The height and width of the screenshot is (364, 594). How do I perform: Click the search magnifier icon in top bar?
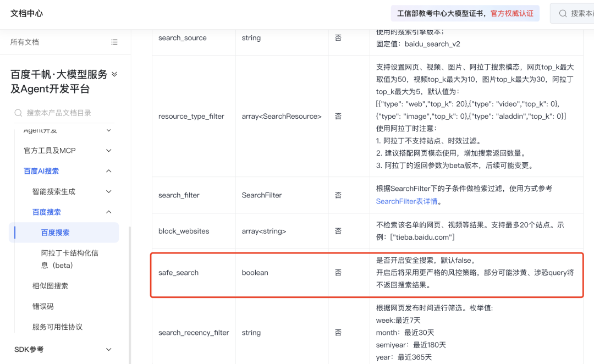563,14
